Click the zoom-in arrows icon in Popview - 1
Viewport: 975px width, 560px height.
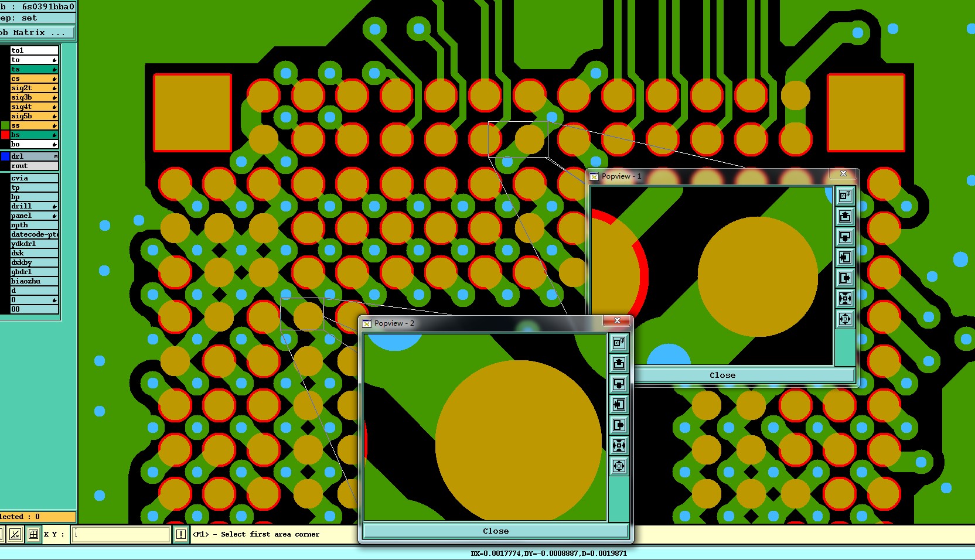click(x=845, y=298)
